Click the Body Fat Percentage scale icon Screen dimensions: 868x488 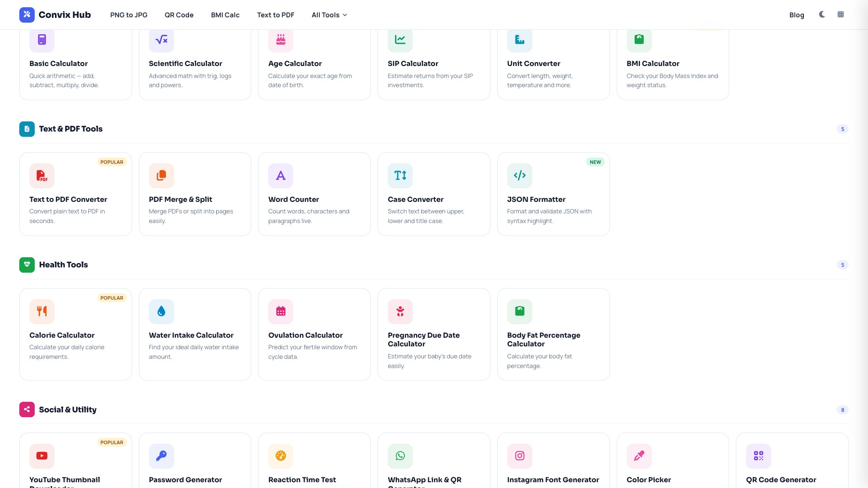tap(520, 312)
